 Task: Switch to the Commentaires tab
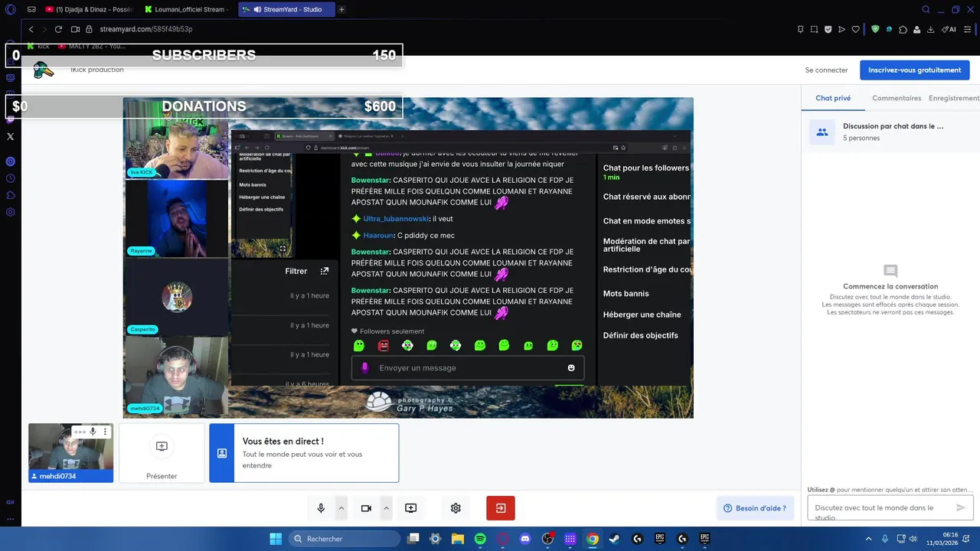point(897,98)
